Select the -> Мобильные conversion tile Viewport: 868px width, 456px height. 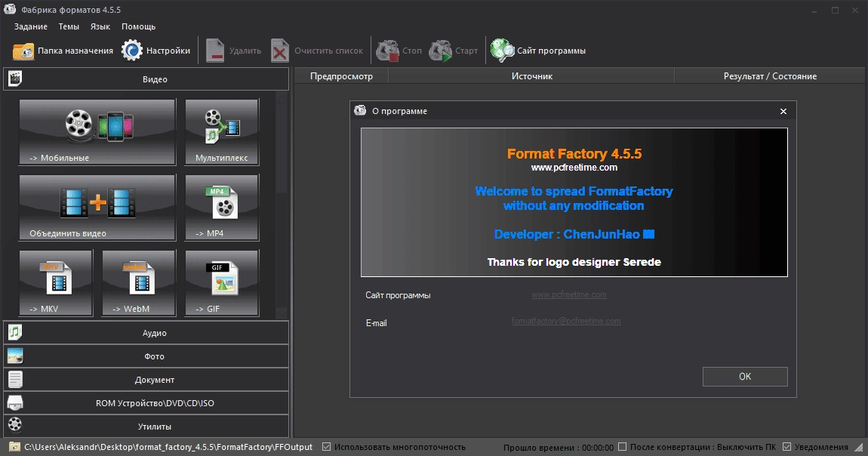coord(97,131)
